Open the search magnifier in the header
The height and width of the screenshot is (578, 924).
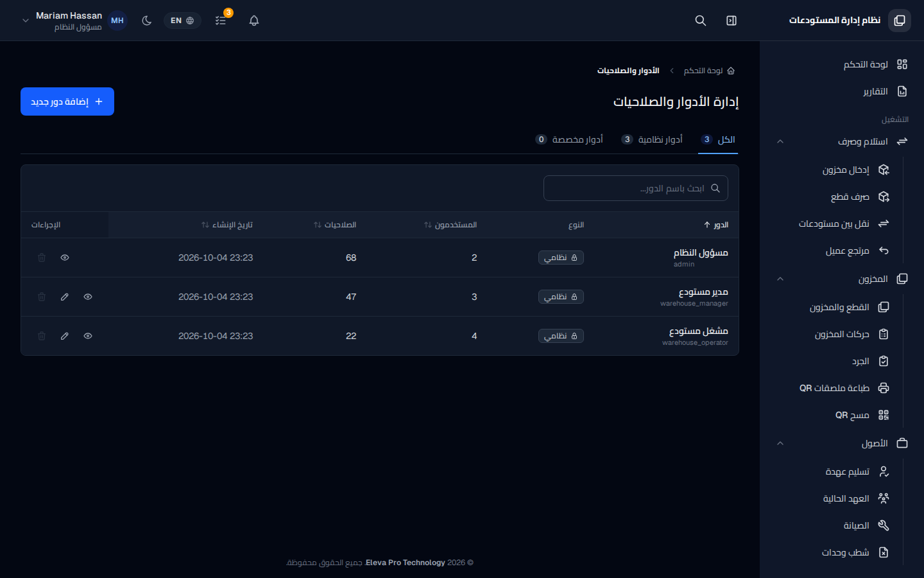[701, 21]
